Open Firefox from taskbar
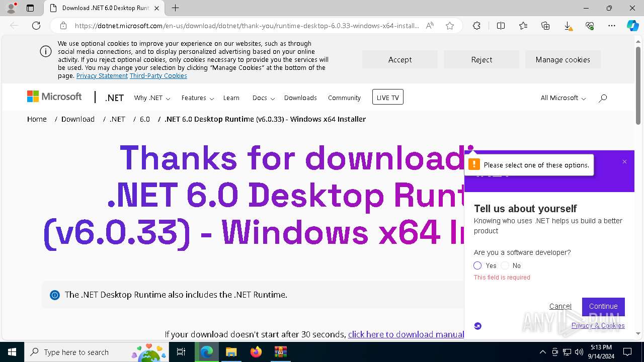Screen dimensions: 644x362 click(256, 352)
